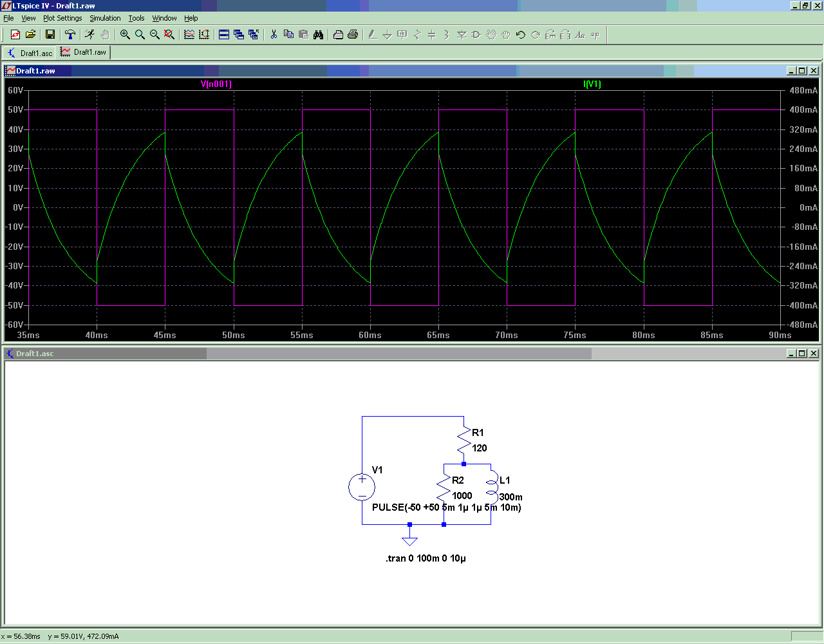This screenshot has height=644, width=824.
Task: Switch to the Draft1.raw tab
Action: (84, 52)
